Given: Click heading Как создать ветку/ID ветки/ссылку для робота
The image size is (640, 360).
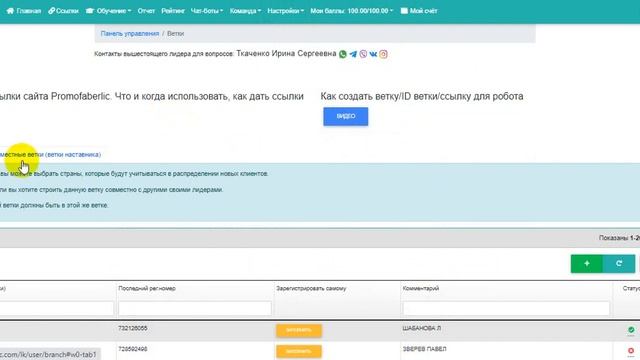Looking at the screenshot, I should (x=422, y=96).
